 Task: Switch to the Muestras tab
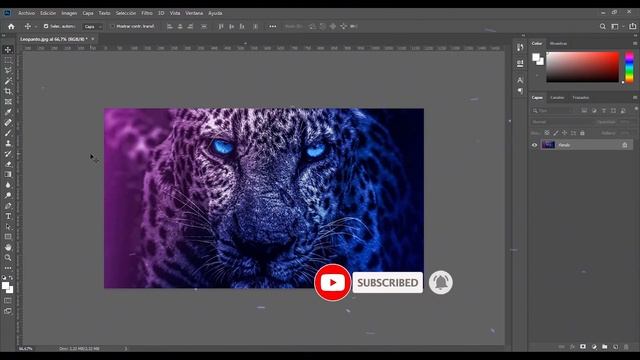(x=558, y=43)
